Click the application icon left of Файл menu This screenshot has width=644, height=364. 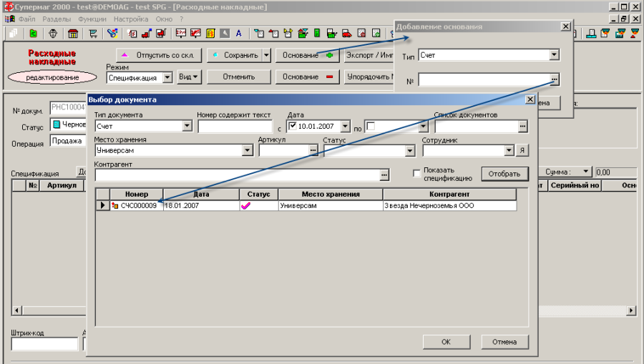click(x=9, y=19)
